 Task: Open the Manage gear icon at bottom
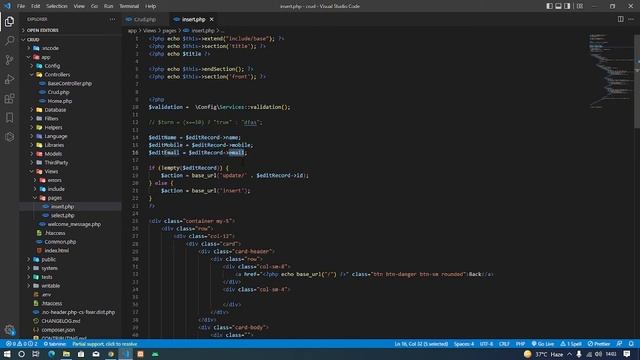tap(9, 329)
